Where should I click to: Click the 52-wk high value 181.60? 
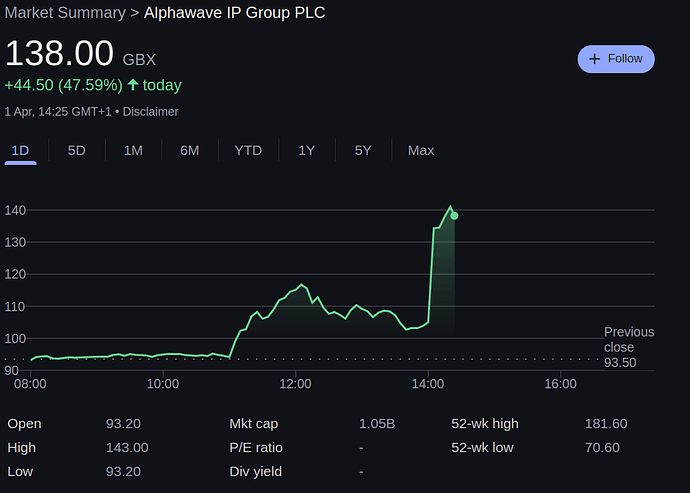coord(606,424)
